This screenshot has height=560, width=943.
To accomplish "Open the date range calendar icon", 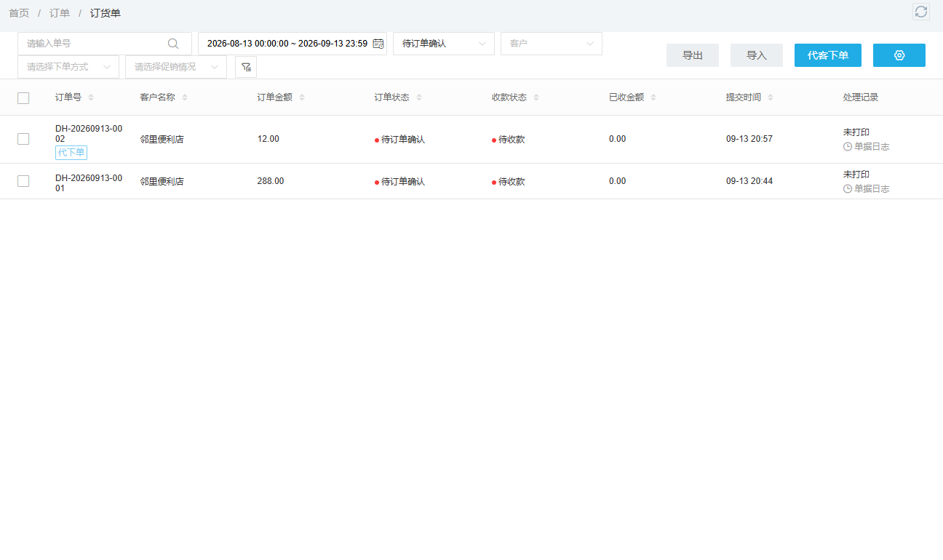I will 378,44.
